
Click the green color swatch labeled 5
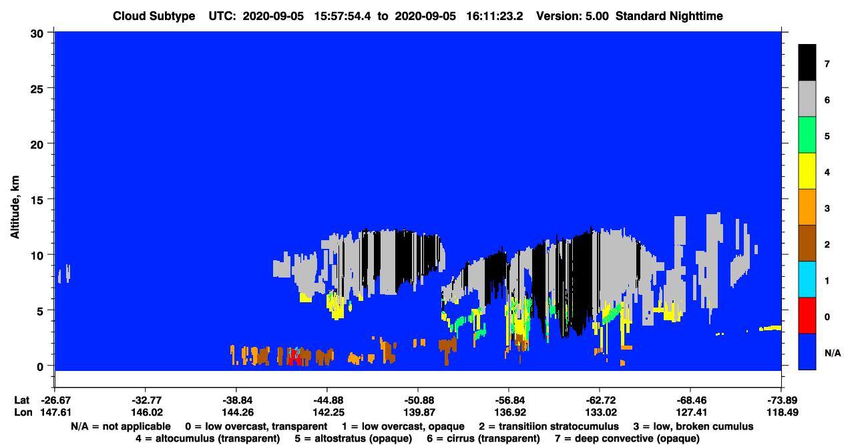coord(807,135)
